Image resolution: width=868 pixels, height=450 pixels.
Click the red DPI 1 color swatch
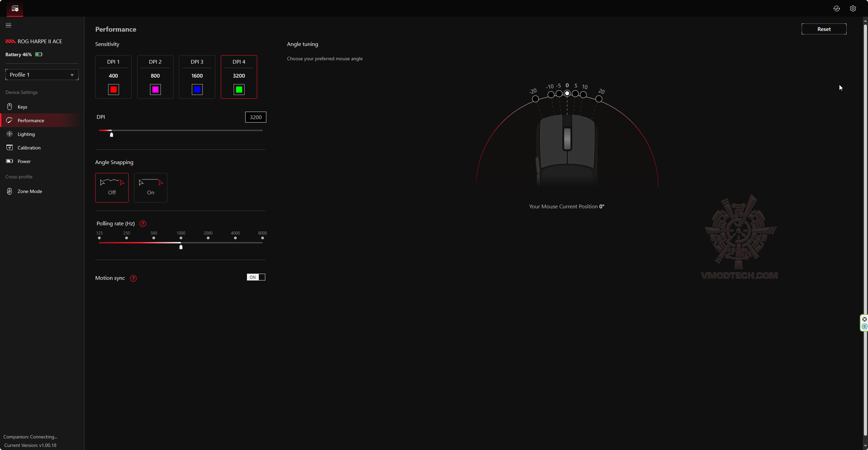point(114,90)
